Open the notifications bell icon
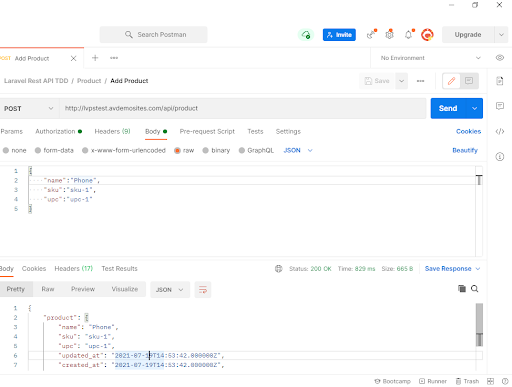The width and height of the screenshot is (512, 387). point(409,35)
